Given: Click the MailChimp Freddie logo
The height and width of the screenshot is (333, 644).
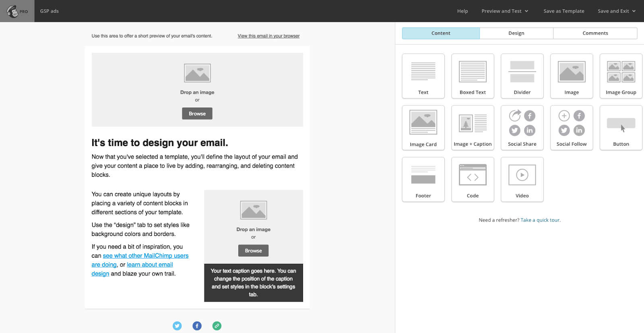Looking at the screenshot, I should [x=13, y=11].
